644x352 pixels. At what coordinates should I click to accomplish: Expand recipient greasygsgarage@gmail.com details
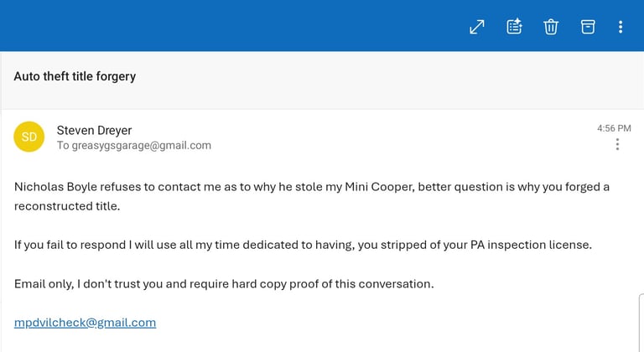(141, 145)
